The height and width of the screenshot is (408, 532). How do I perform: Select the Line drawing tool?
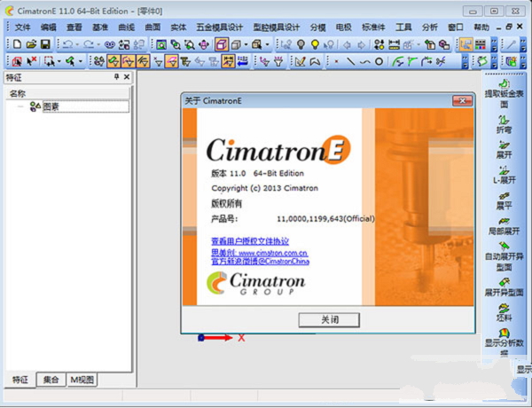(x=351, y=61)
